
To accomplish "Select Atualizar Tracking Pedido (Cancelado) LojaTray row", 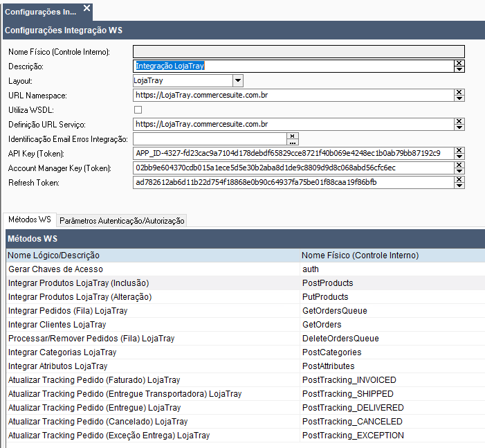I will coord(246,422).
